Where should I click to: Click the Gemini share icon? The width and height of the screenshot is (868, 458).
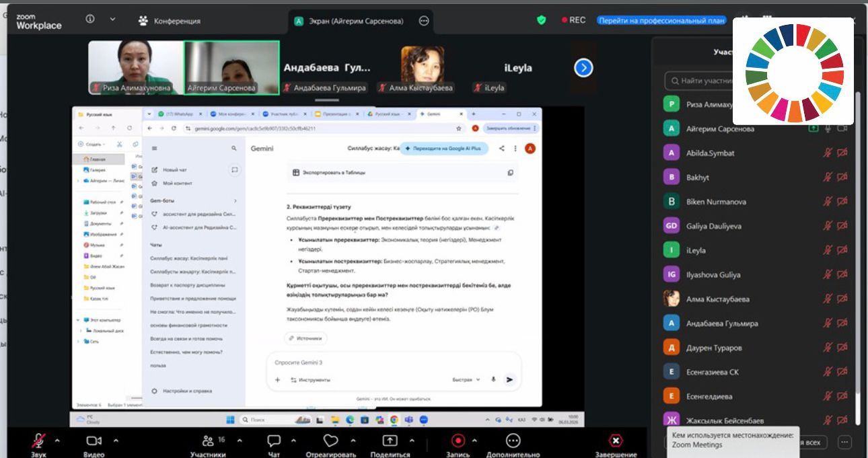[501, 148]
